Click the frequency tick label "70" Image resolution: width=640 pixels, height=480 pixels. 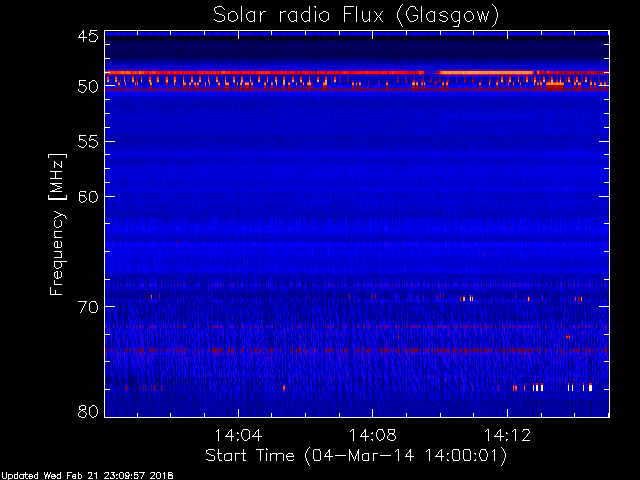coord(88,307)
